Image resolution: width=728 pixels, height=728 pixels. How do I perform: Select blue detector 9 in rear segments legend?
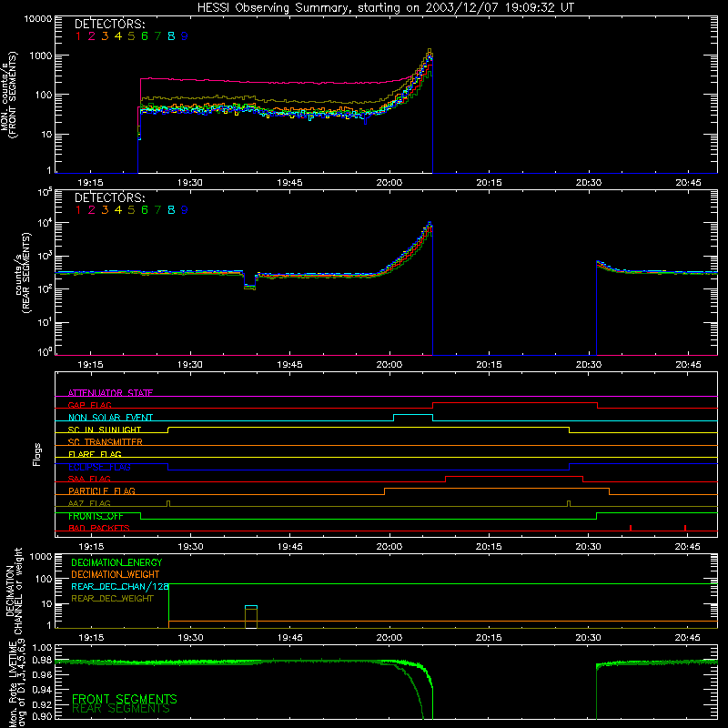coord(185,210)
